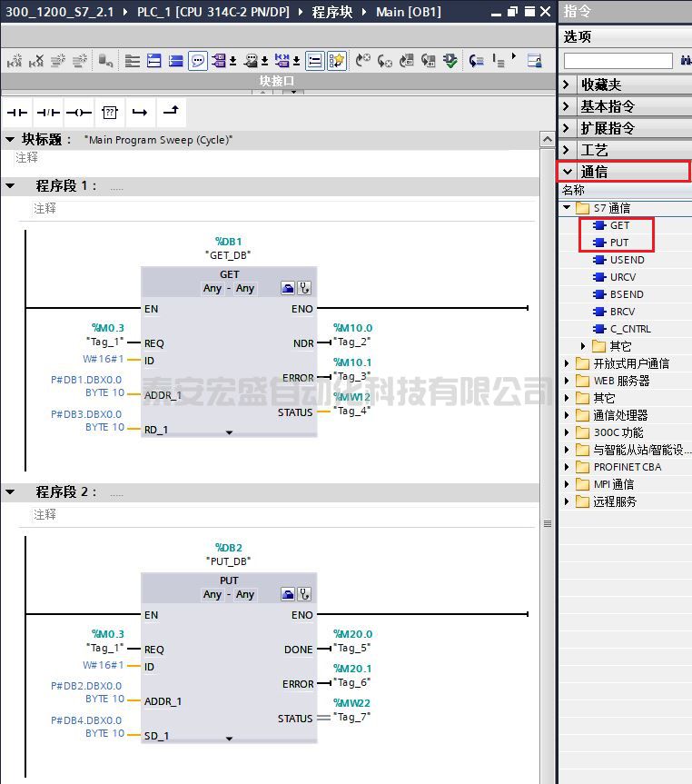Toggle the favorites bar display button

tap(337, 61)
